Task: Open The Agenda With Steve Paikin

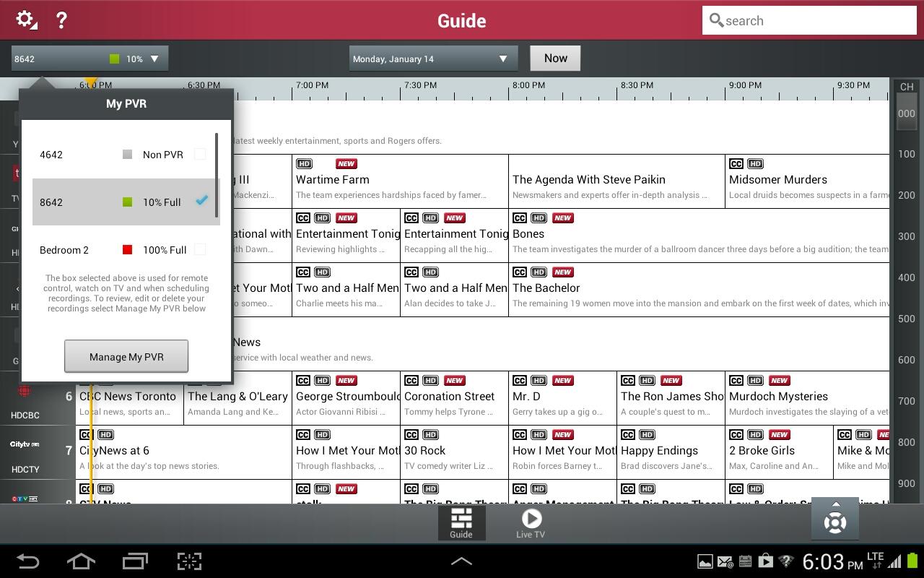Action: (617, 181)
